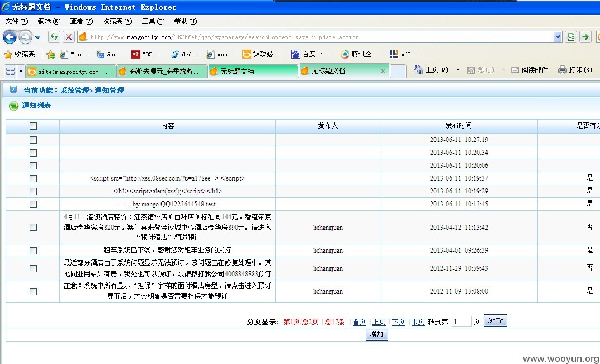Click the 末页 pagination link
Image resolution: width=600 pixels, height=364 pixels.
tap(418, 322)
